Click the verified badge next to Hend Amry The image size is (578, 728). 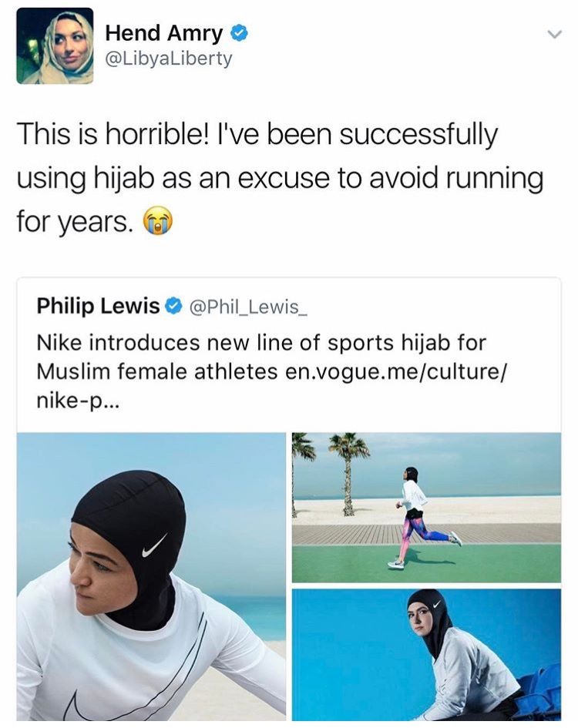pos(239,33)
